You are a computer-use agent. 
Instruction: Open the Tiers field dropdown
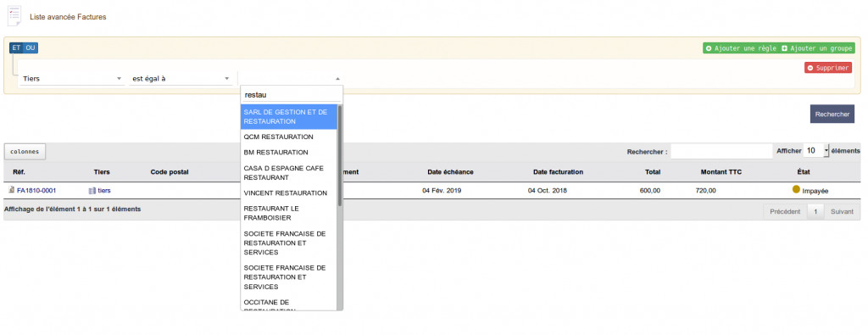tap(71, 79)
